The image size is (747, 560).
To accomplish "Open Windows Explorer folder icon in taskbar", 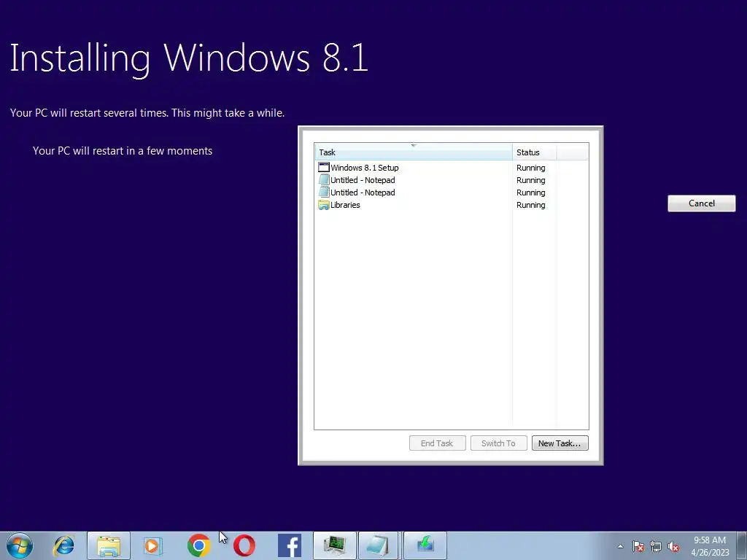I will coord(109,545).
